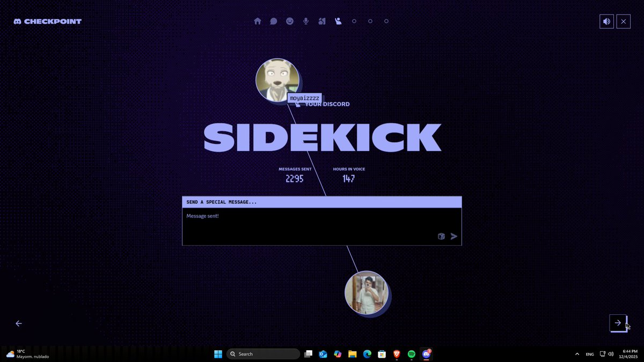
Task: Click the Discord Checkpoint logo
Action: (48, 21)
